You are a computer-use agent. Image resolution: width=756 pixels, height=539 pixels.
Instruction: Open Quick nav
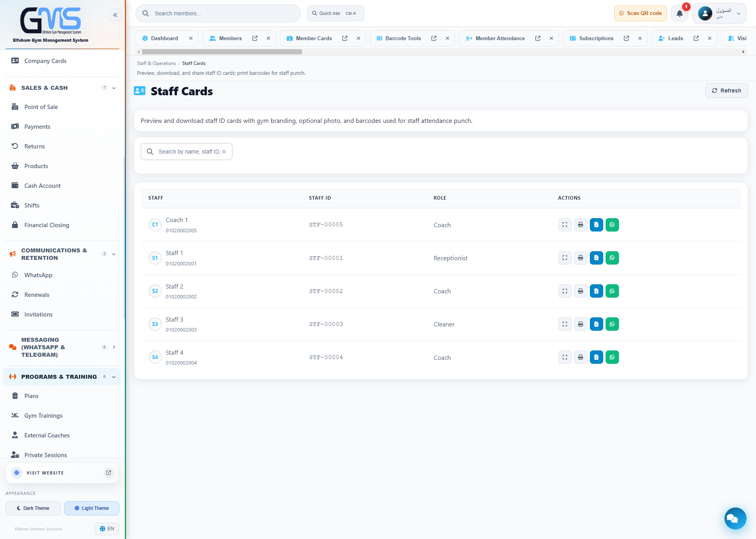[335, 13]
